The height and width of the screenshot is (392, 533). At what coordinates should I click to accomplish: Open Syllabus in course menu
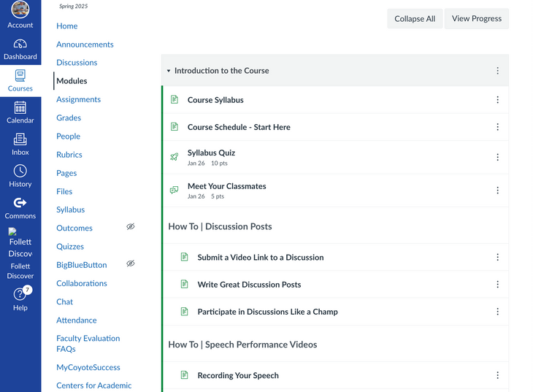coord(70,210)
